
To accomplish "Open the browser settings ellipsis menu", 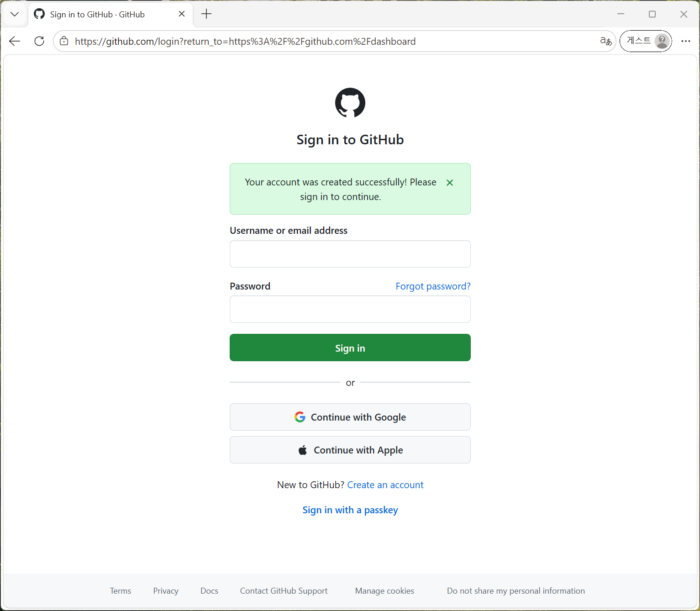I will pos(686,41).
